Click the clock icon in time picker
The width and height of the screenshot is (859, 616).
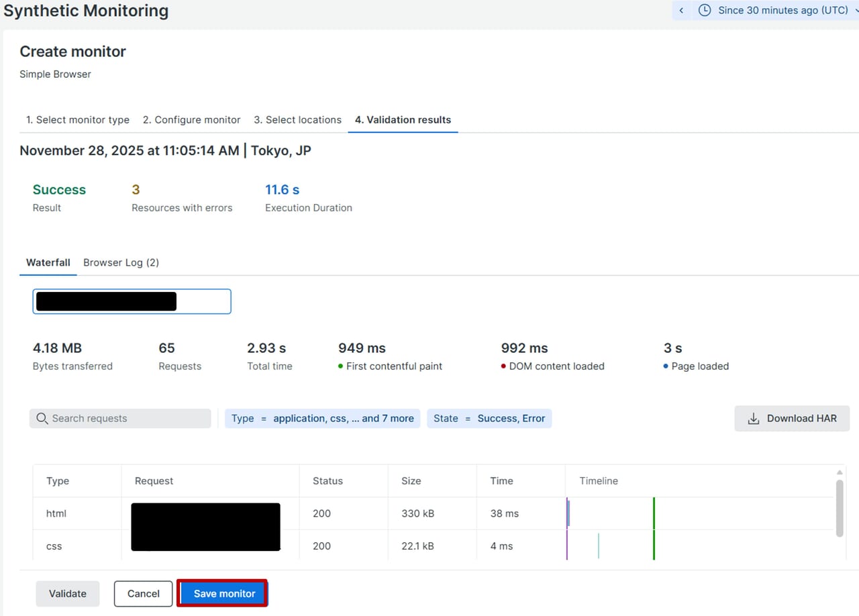[x=705, y=10]
